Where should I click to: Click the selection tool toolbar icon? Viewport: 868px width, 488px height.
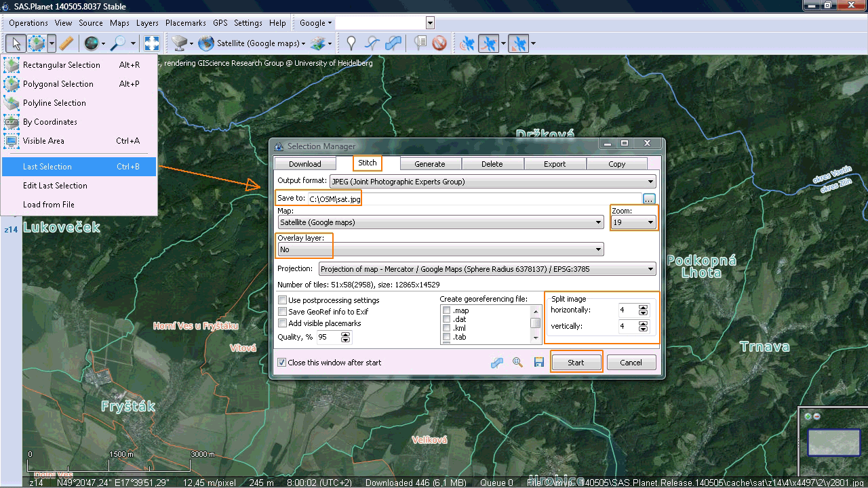click(x=37, y=43)
